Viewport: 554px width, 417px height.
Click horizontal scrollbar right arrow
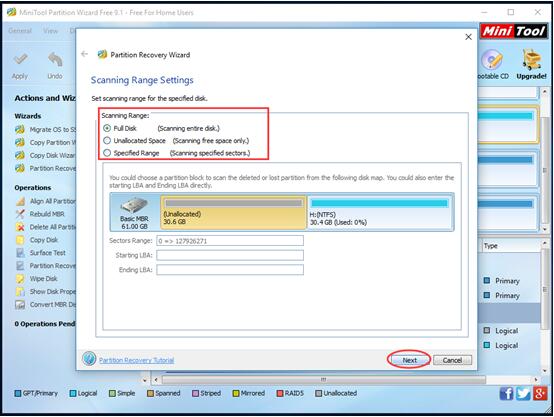[536, 380]
